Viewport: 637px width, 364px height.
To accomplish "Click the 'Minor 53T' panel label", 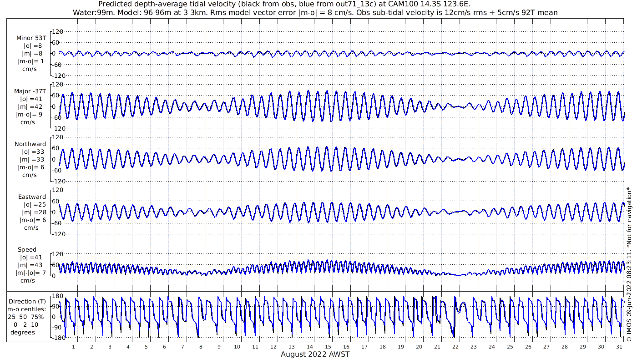I will (31, 38).
